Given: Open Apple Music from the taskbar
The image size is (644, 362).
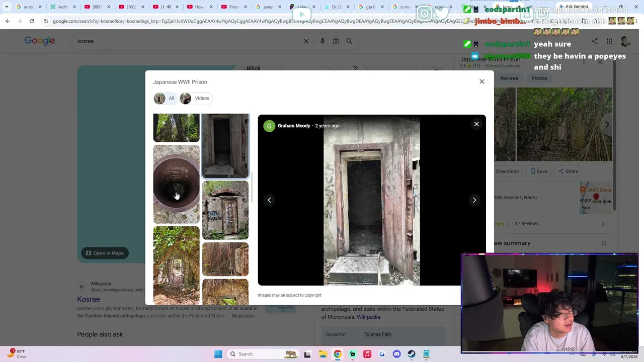Looking at the screenshot, I should coord(367,354).
